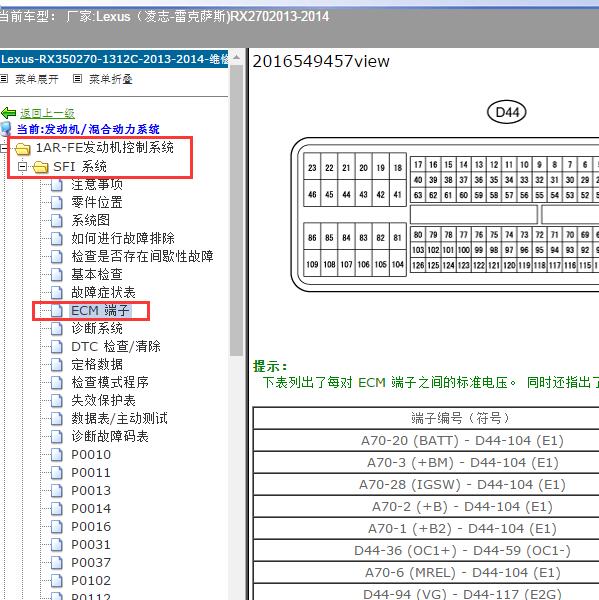
Task: Open the DTC 检查/清除 page
Action: point(116,346)
